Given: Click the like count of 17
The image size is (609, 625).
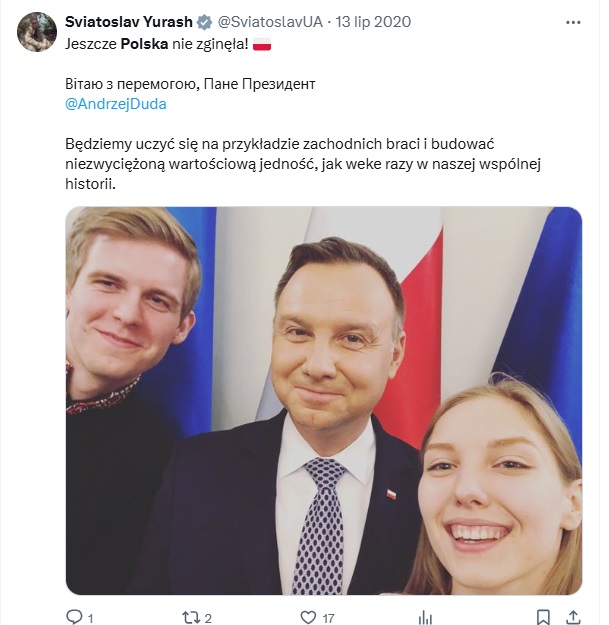Looking at the screenshot, I should point(328,619).
